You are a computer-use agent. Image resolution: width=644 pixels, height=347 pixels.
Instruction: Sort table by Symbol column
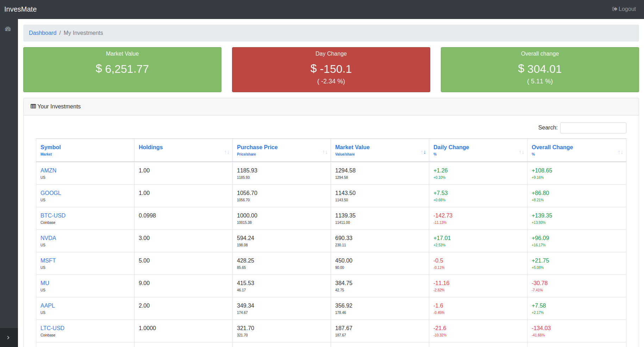point(85,150)
